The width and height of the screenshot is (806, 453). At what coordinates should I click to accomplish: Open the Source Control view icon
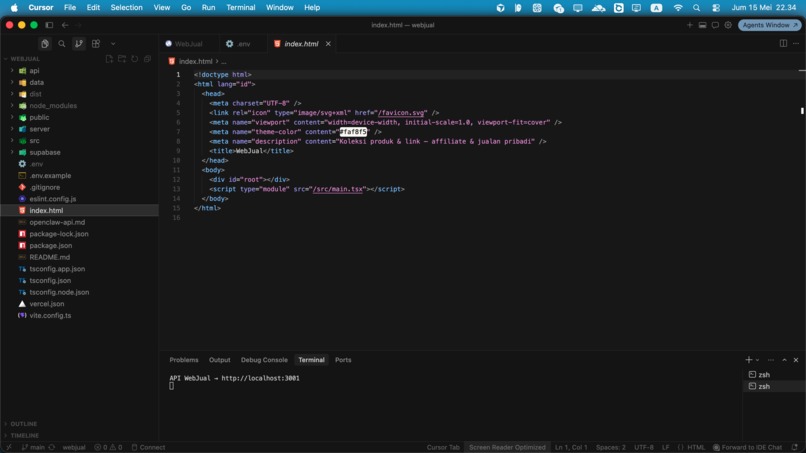(79, 44)
